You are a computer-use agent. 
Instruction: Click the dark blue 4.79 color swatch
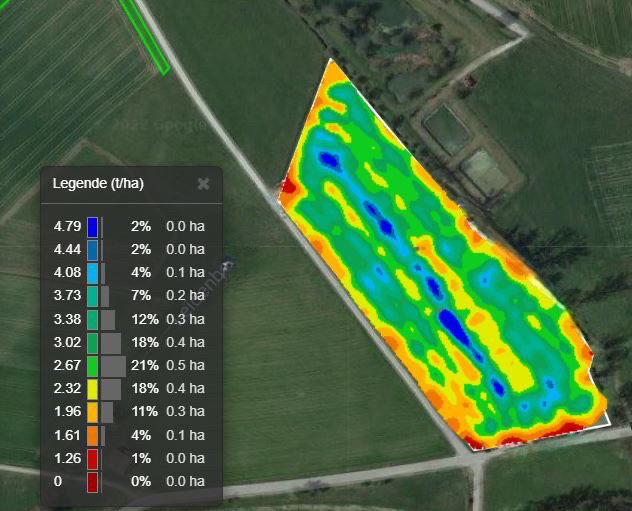click(x=92, y=226)
